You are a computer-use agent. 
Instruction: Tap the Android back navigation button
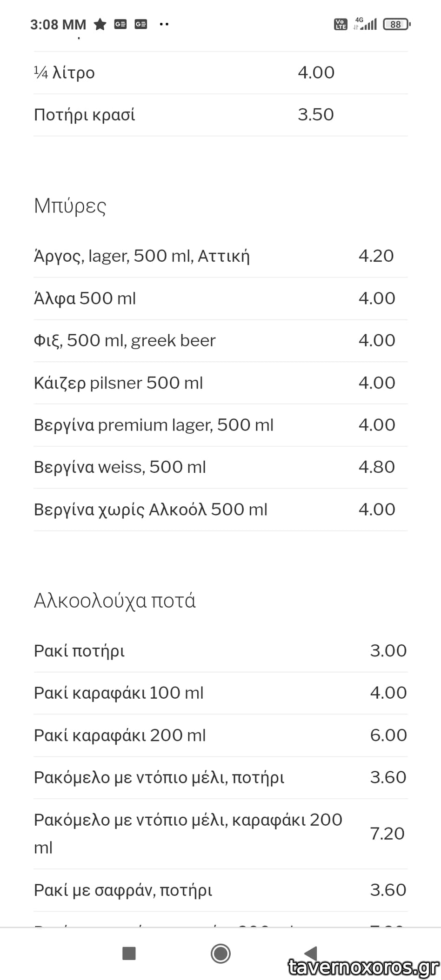(311, 953)
